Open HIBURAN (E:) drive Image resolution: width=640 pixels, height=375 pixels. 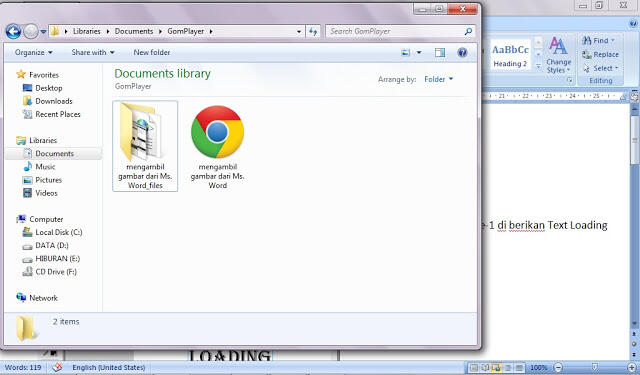51,258
